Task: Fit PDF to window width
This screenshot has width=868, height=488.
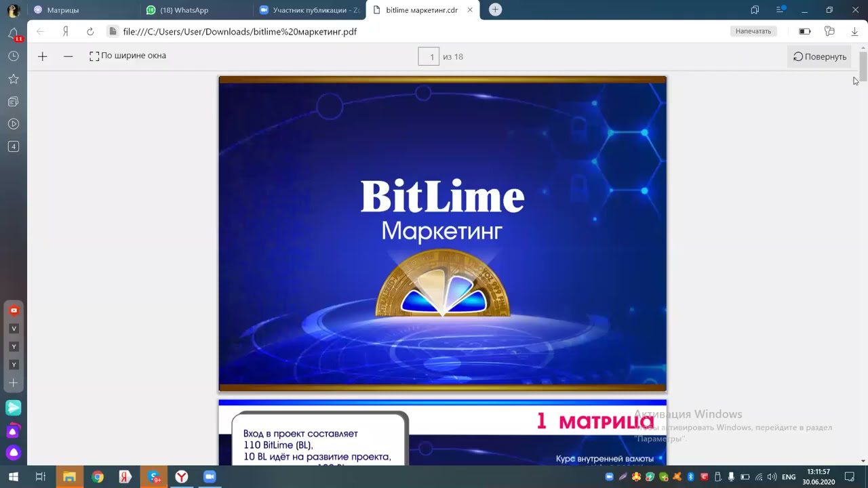Action: click(127, 56)
